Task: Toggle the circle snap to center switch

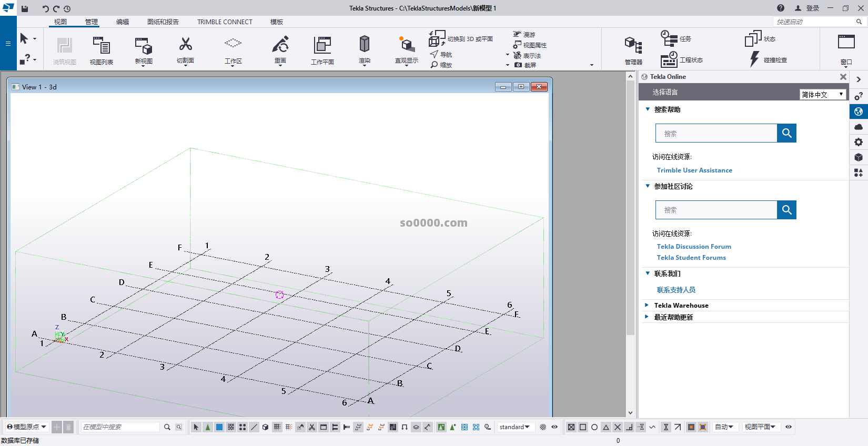Action: tap(594, 427)
